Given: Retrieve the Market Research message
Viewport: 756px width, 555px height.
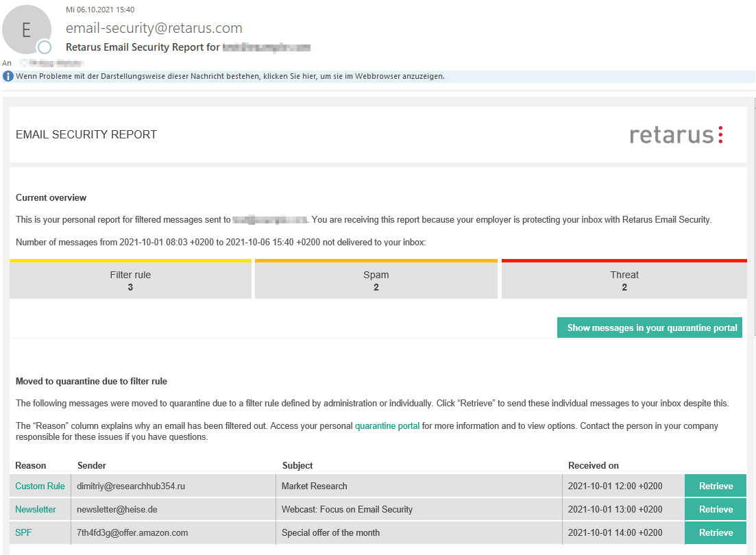Looking at the screenshot, I should pos(715,486).
